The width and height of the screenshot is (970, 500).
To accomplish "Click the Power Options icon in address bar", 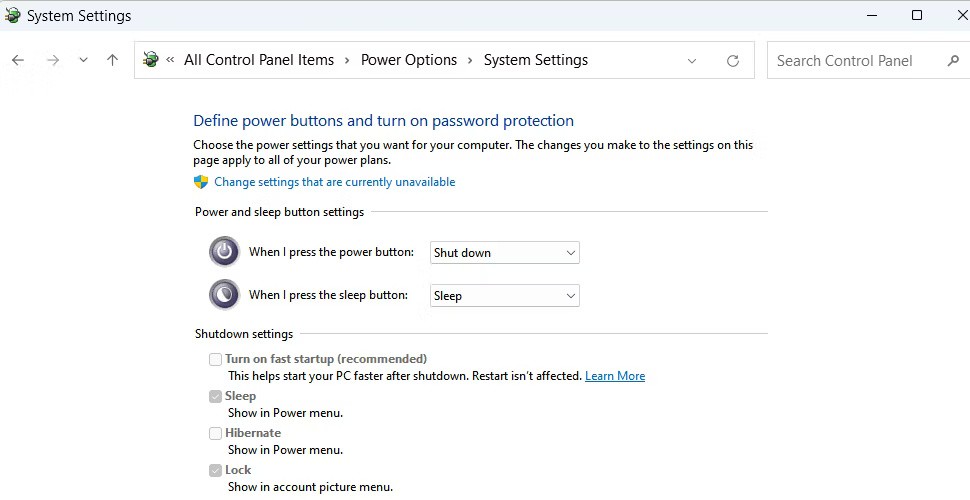I will pos(150,59).
